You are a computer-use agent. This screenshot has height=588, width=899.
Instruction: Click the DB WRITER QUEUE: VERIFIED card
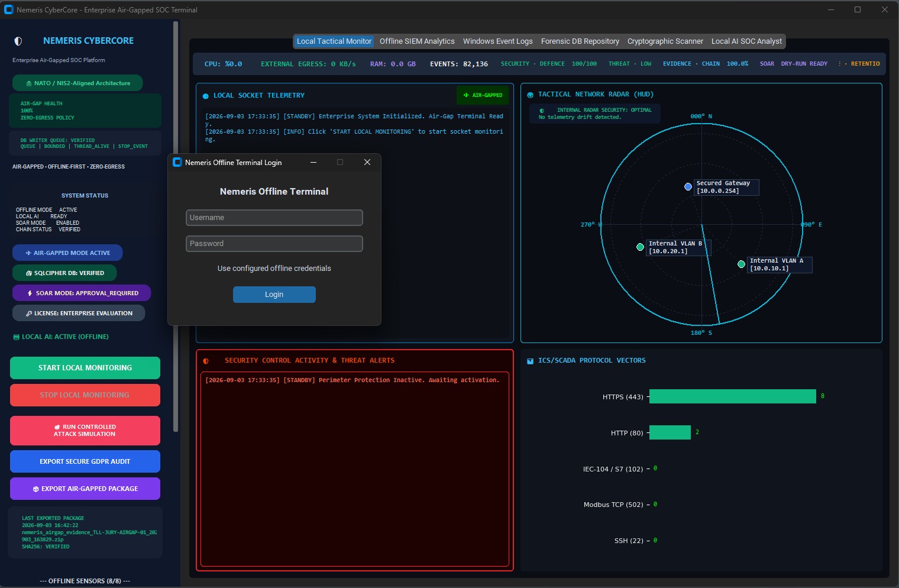coord(85,143)
